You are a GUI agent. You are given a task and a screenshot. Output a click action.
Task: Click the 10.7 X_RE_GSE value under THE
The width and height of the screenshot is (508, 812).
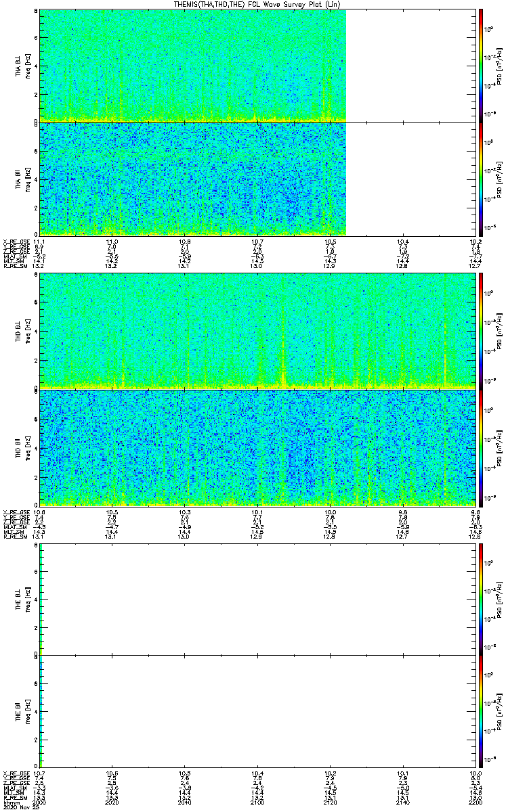(39, 772)
